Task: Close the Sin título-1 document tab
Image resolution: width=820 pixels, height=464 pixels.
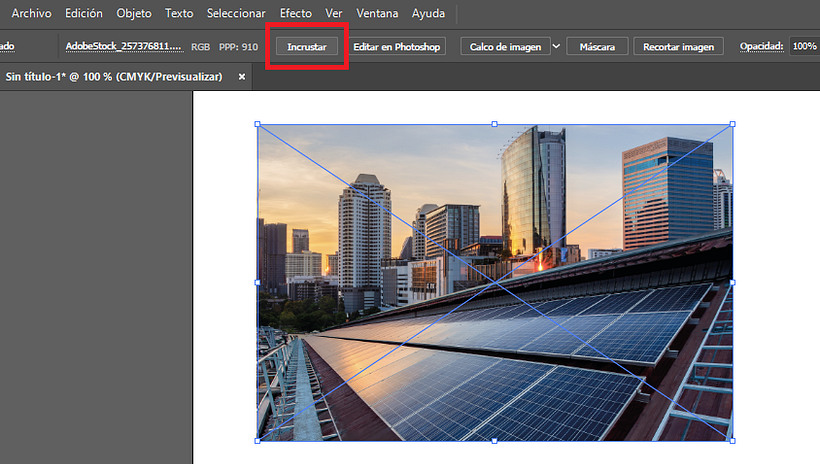Action: 241,76
